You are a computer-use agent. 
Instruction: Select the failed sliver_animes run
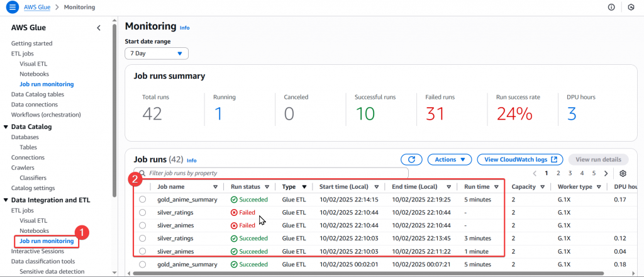[x=143, y=225]
